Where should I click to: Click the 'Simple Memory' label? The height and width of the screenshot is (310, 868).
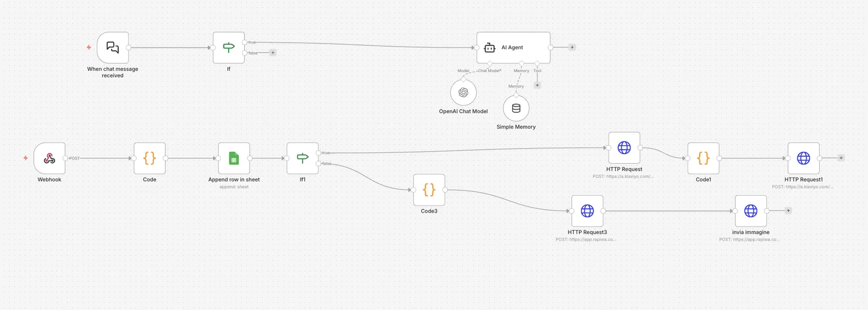[516, 127]
